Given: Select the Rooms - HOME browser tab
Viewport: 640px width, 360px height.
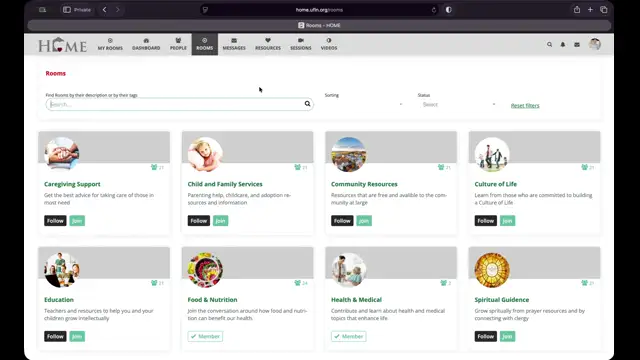Looking at the screenshot, I should (319, 25).
